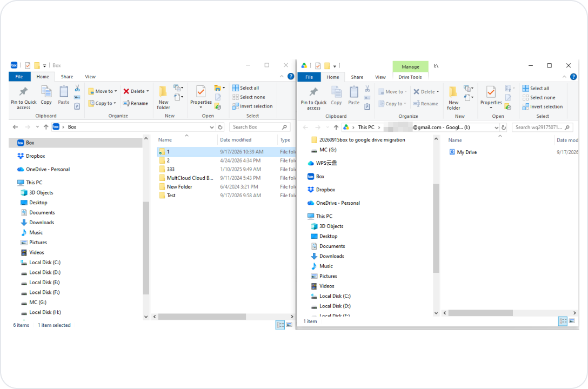Click Refresh in Google Drive window
588x389 pixels.
(x=504, y=128)
